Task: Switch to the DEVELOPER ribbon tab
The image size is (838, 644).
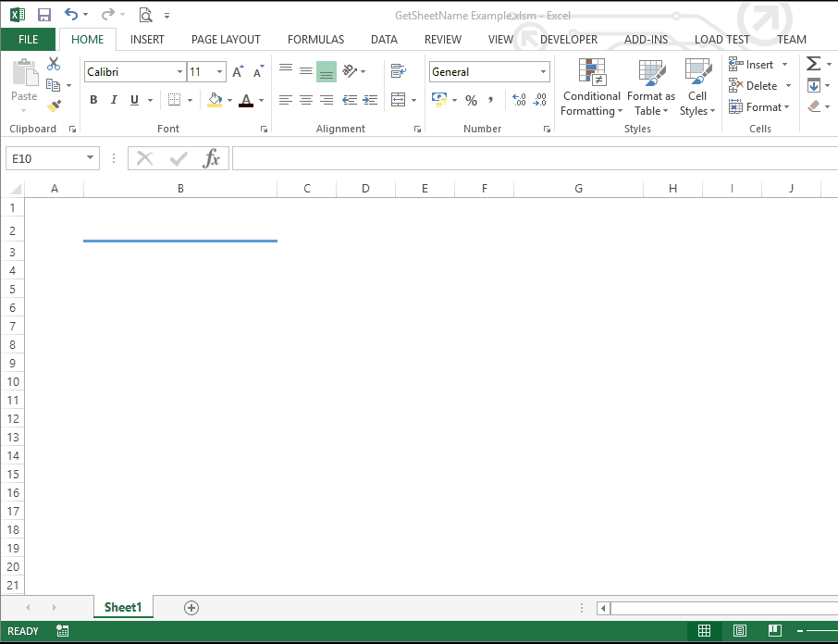Action: click(x=568, y=39)
